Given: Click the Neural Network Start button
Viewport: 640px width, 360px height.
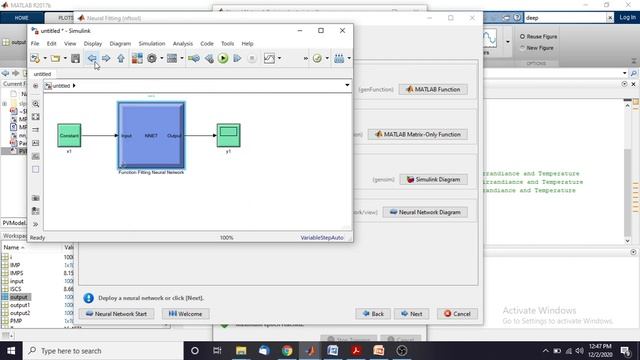Looking at the screenshot, I should point(116,314).
